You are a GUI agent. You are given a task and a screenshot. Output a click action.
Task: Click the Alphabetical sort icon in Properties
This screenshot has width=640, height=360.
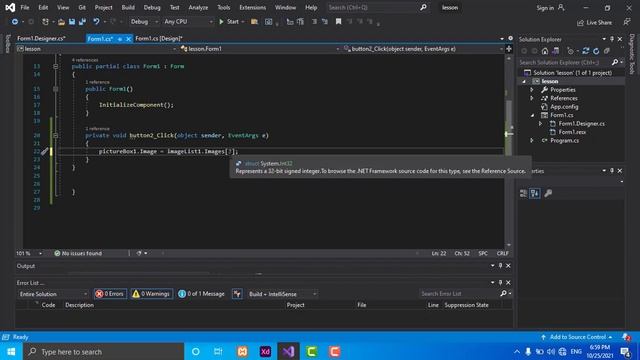click(535, 193)
